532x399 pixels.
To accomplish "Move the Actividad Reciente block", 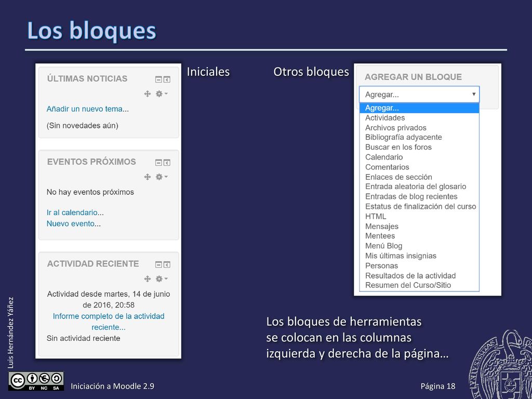I will tap(147, 278).
